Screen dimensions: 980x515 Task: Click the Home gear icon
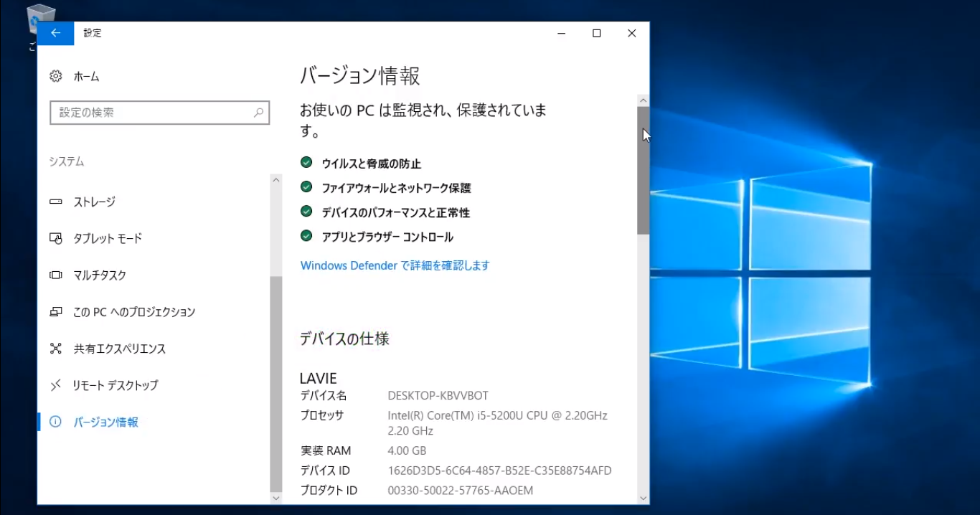click(x=56, y=76)
